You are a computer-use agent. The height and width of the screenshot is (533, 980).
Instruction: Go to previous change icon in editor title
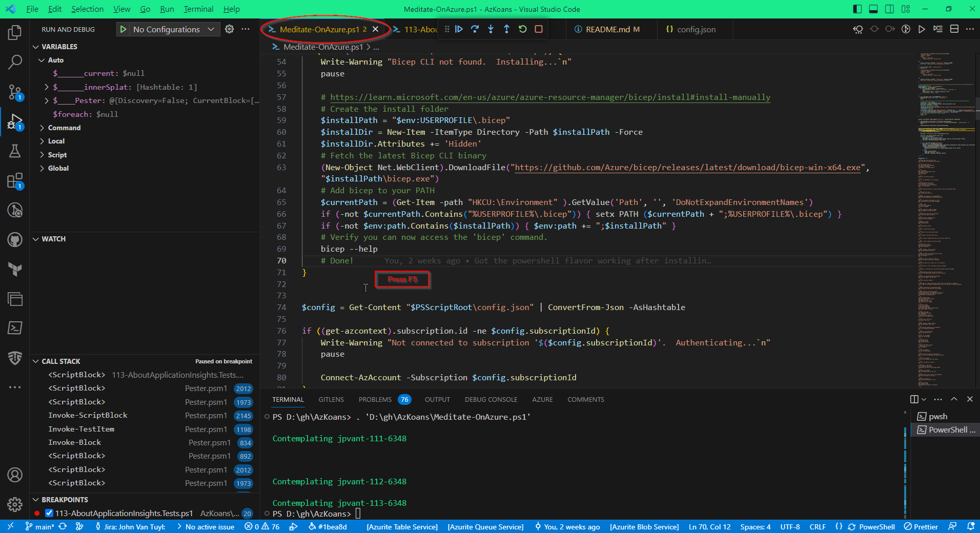(x=874, y=29)
